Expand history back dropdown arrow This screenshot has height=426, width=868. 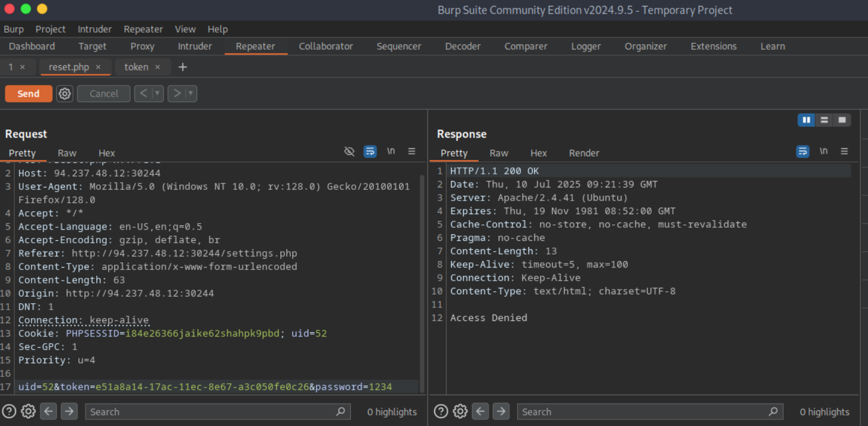tap(157, 94)
